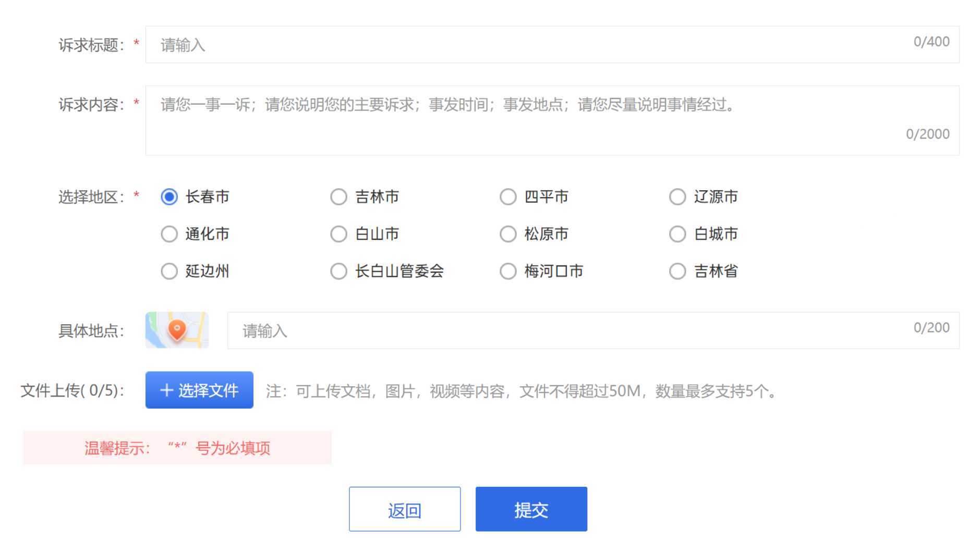Viewport: 980px width, 540px height.
Task: Choose 延边州 as the region
Action: click(x=170, y=271)
